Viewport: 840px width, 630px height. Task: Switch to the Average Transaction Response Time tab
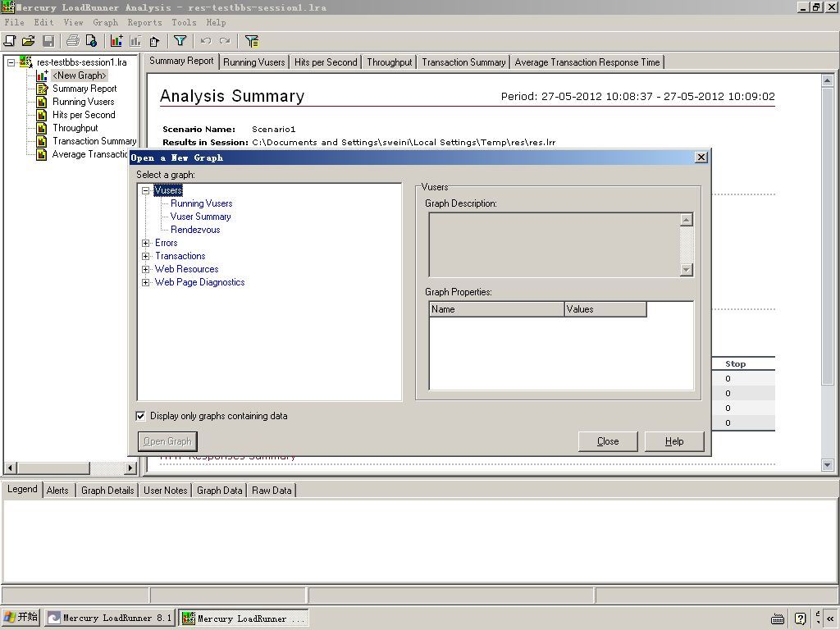tap(587, 62)
